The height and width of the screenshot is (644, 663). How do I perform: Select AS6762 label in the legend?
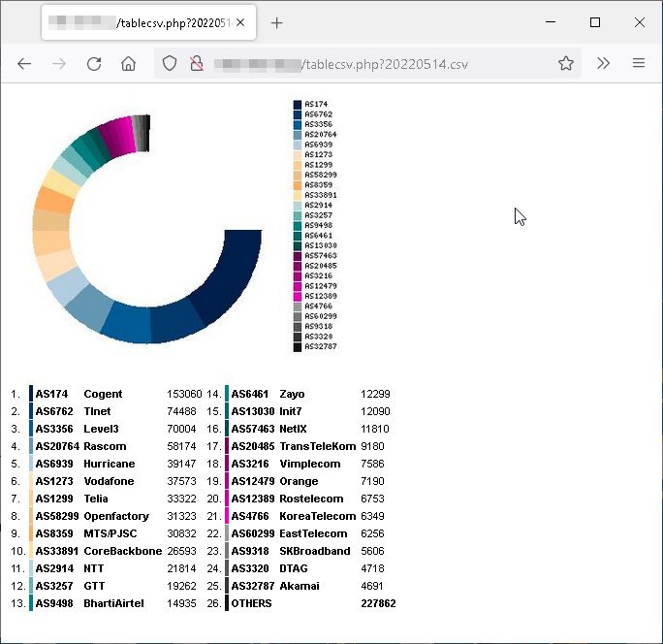click(318, 114)
